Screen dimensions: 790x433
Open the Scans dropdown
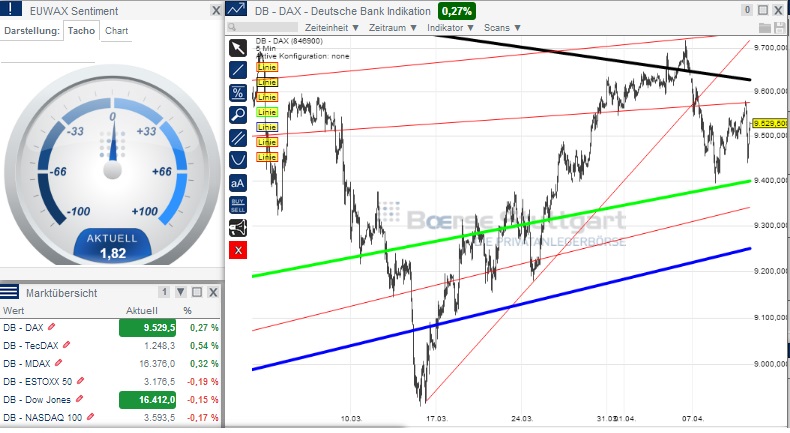[x=502, y=28]
